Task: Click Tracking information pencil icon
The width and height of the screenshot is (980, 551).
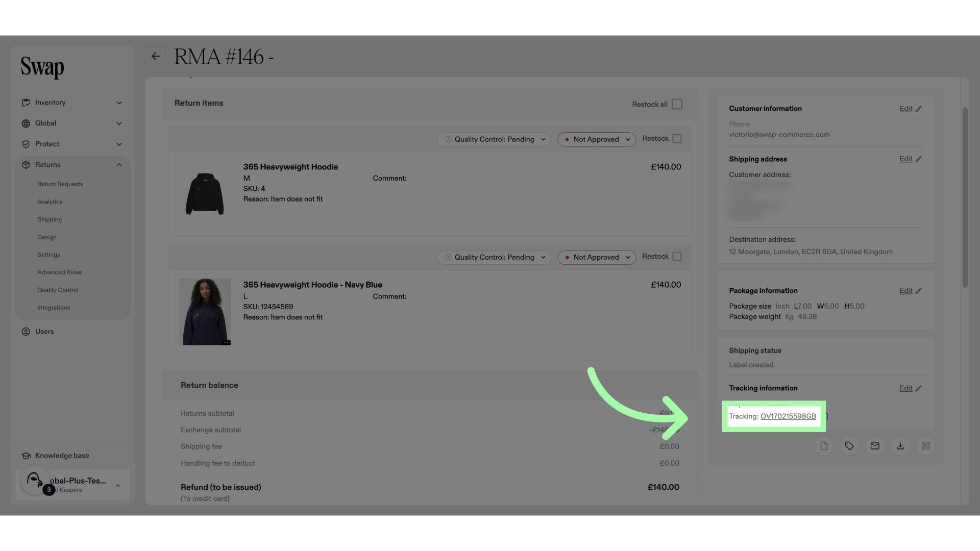Action: pos(918,388)
